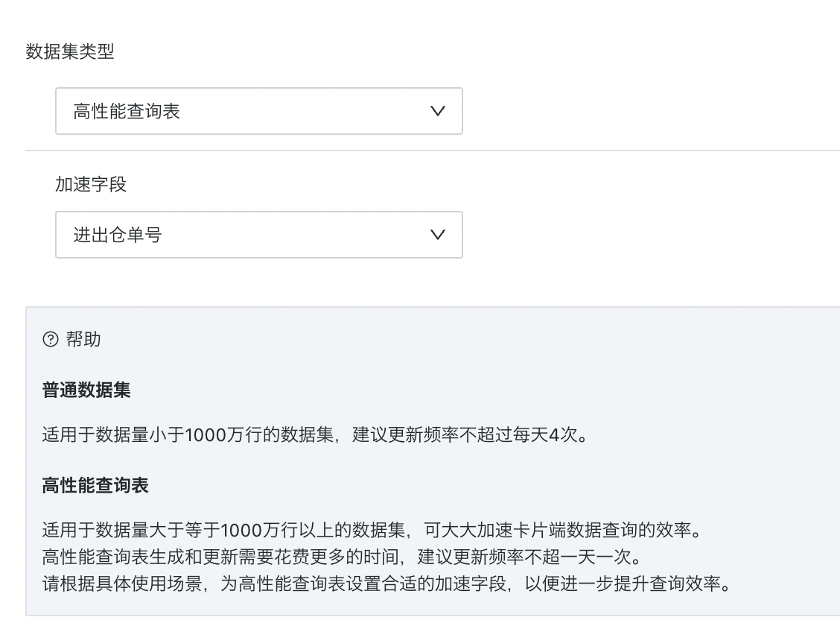Image resolution: width=840 pixels, height=620 pixels.
Task: Click the 数据集类型 section label
Action: point(70,51)
